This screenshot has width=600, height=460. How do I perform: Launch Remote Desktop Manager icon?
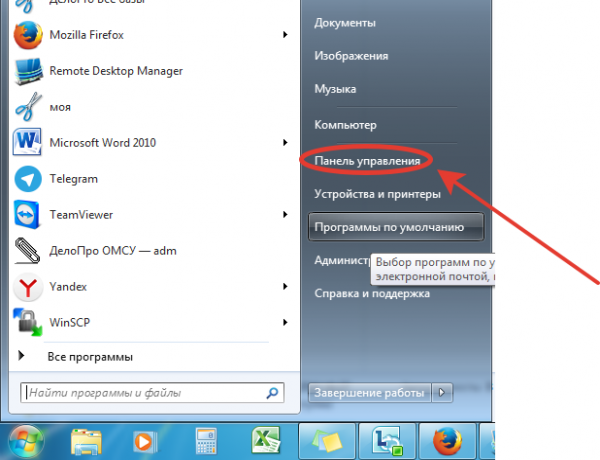[28, 71]
